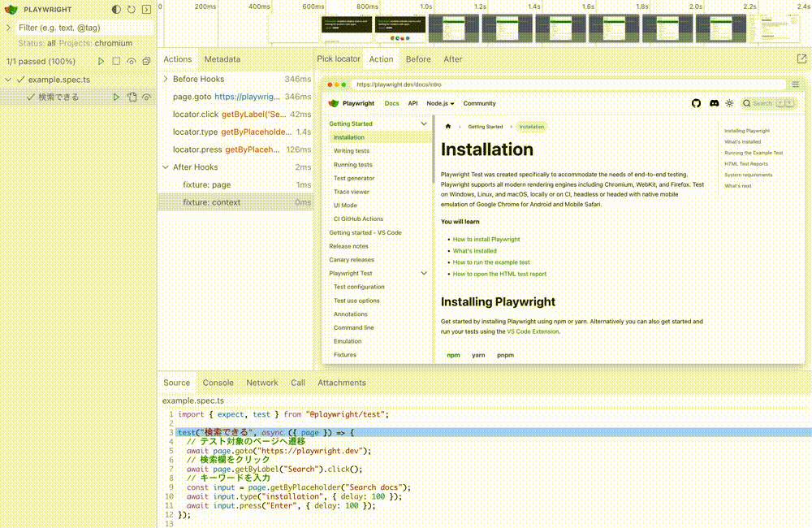Select the pnpm package manager tab
Screen dimensions: 812x528
[505, 355]
